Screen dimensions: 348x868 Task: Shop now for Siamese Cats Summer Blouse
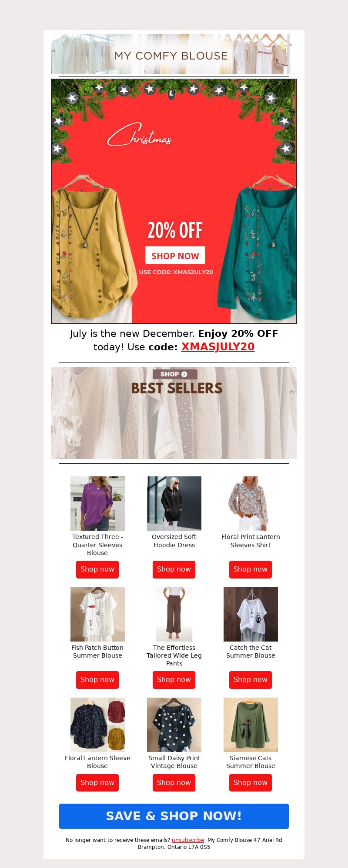(x=251, y=782)
